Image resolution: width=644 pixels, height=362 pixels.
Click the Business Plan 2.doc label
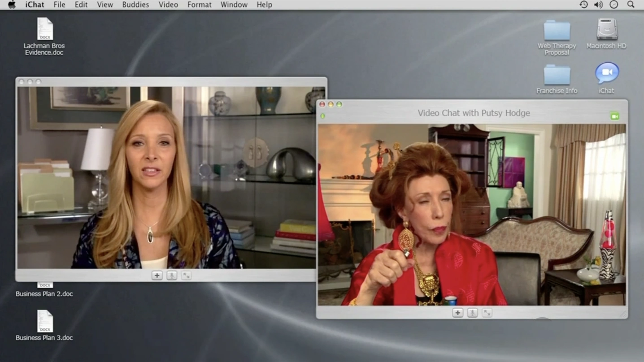44,294
